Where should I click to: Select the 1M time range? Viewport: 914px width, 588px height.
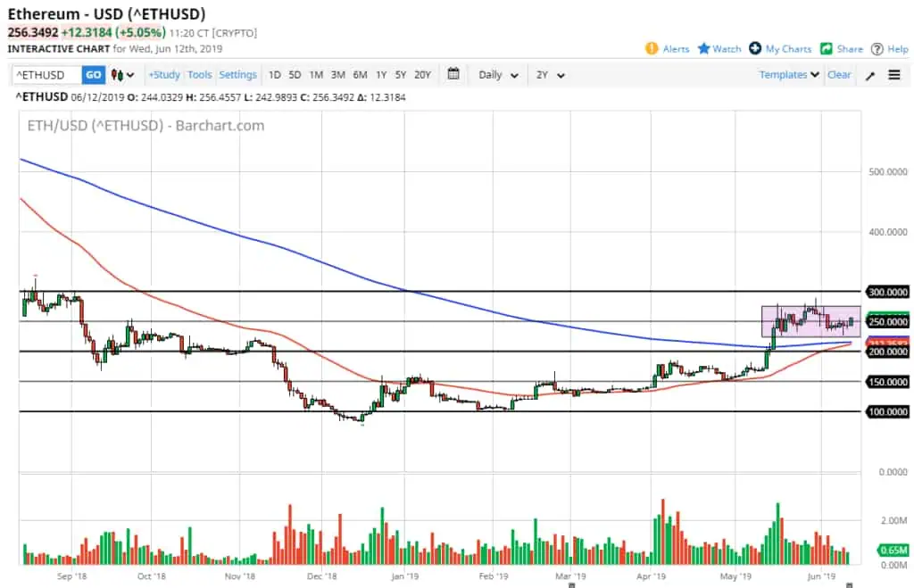click(316, 75)
